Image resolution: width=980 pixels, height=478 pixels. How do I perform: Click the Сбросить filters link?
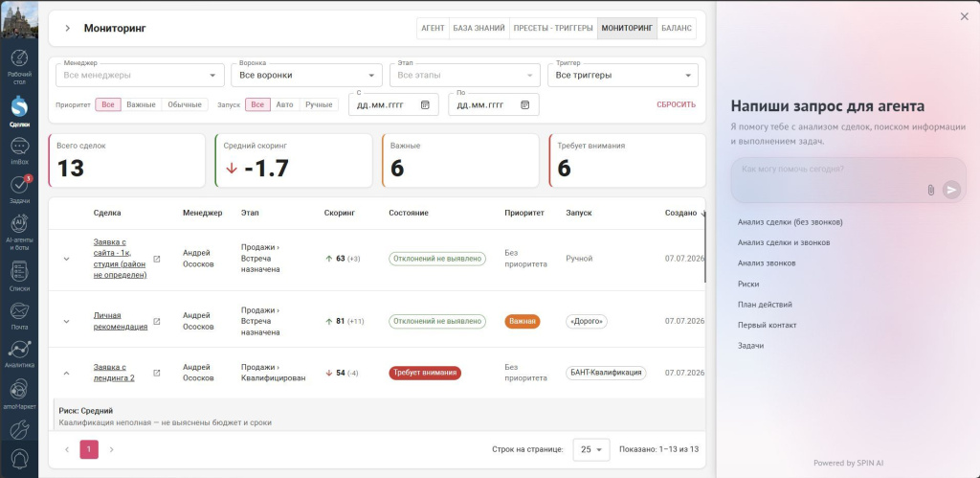pos(676,104)
